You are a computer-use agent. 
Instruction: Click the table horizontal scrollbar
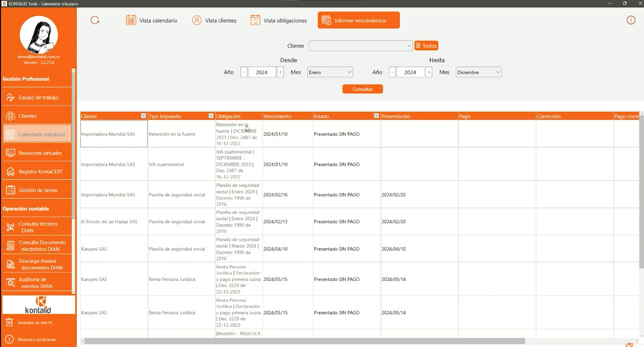tap(304, 341)
